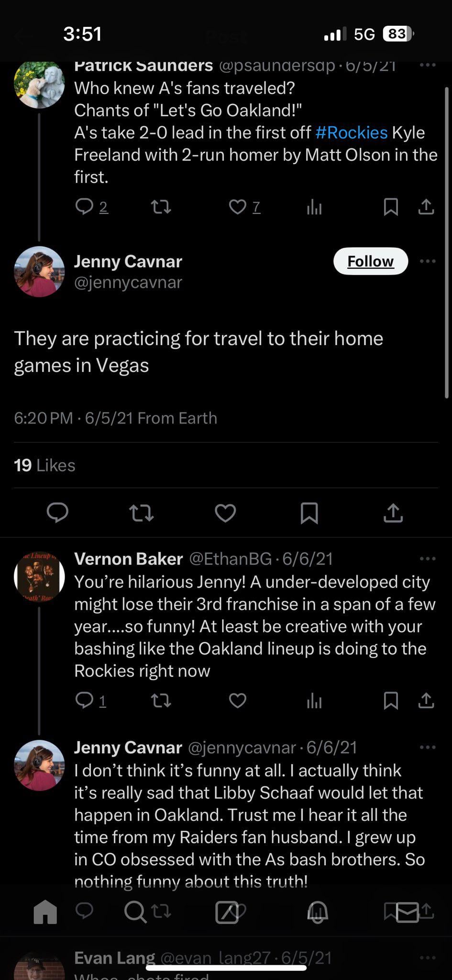The image size is (452, 980).
Task: Reply to Jenny Cavnar's main post
Action: tap(58, 513)
